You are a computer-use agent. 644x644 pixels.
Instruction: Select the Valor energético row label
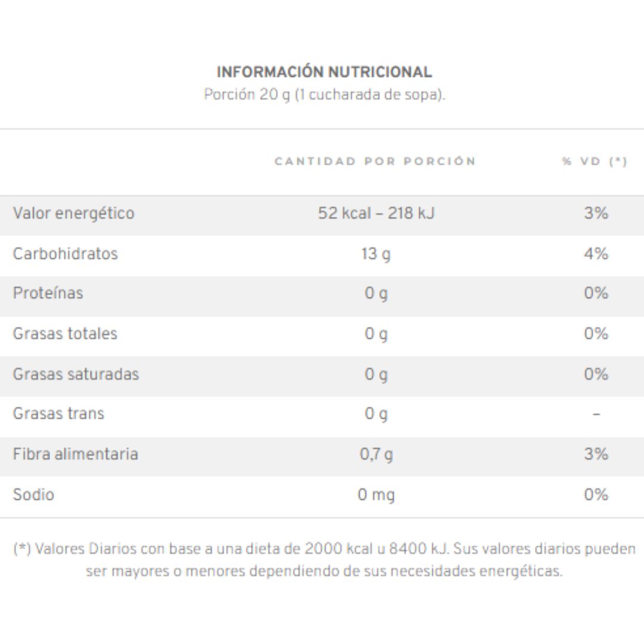73,213
